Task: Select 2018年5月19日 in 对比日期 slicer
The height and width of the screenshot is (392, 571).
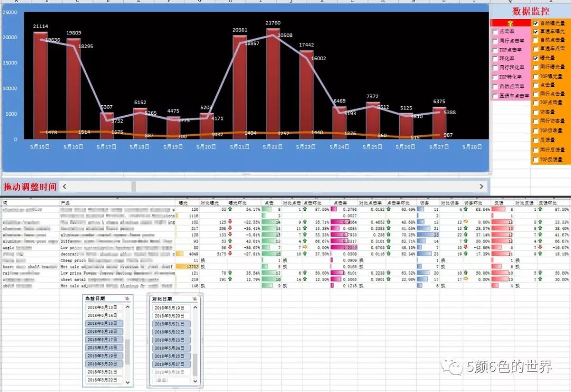Action: click(x=169, y=307)
